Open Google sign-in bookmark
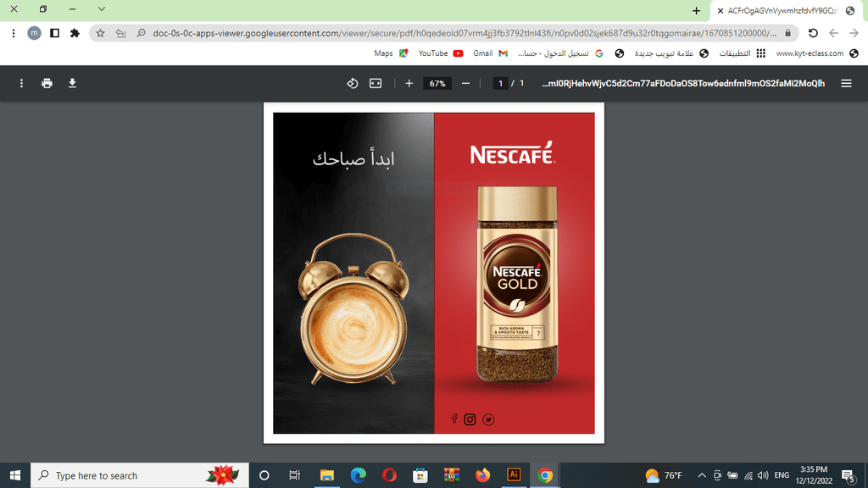868x488 pixels. (560, 53)
